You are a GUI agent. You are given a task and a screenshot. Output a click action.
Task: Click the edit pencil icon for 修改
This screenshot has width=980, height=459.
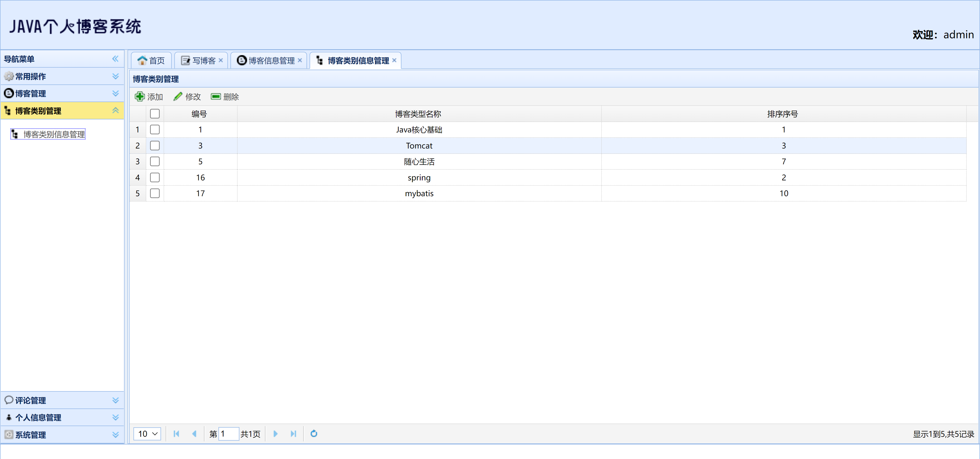pos(177,96)
